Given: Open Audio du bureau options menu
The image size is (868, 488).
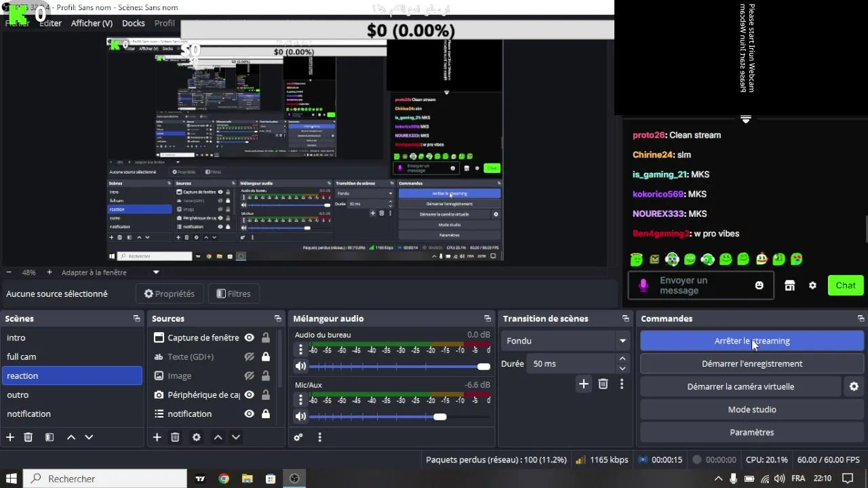Looking at the screenshot, I should 300,350.
